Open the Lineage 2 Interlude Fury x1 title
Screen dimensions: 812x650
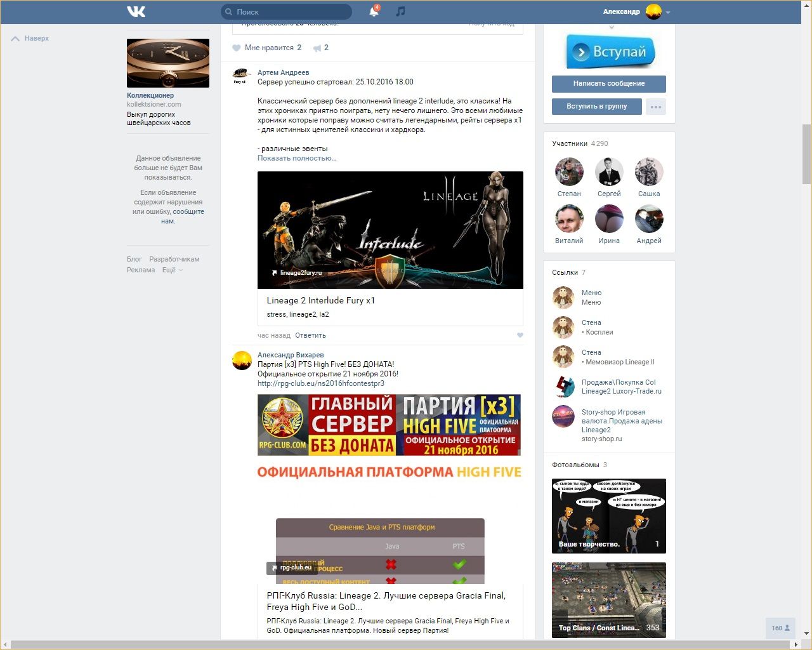[321, 300]
